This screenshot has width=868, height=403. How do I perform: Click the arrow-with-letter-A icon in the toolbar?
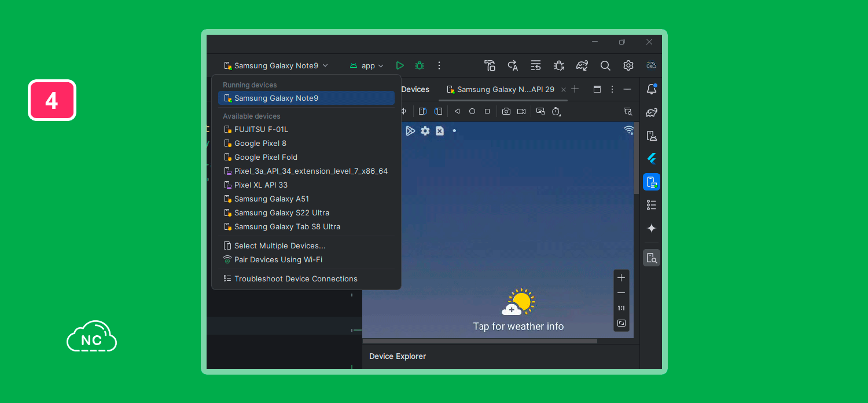[x=513, y=65]
